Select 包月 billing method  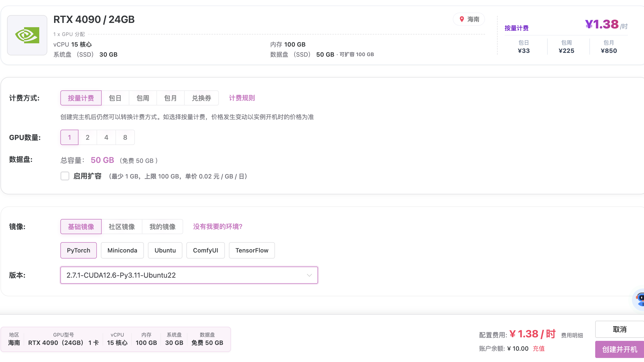(x=171, y=98)
